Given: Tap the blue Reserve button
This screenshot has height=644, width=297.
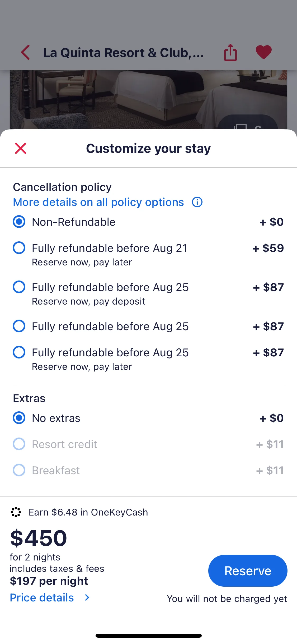Looking at the screenshot, I should coord(248,571).
